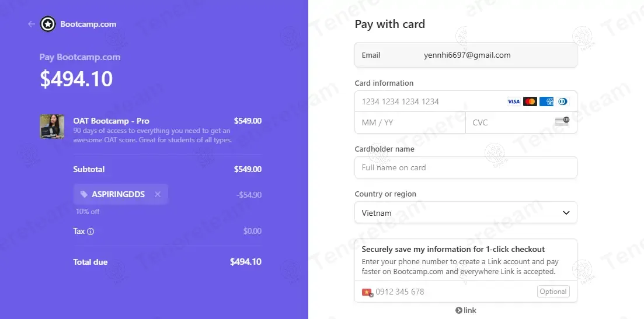Open the Country or region dropdown
The height and width of the screenshot is (319, 644).
click(x=465, y=213)
